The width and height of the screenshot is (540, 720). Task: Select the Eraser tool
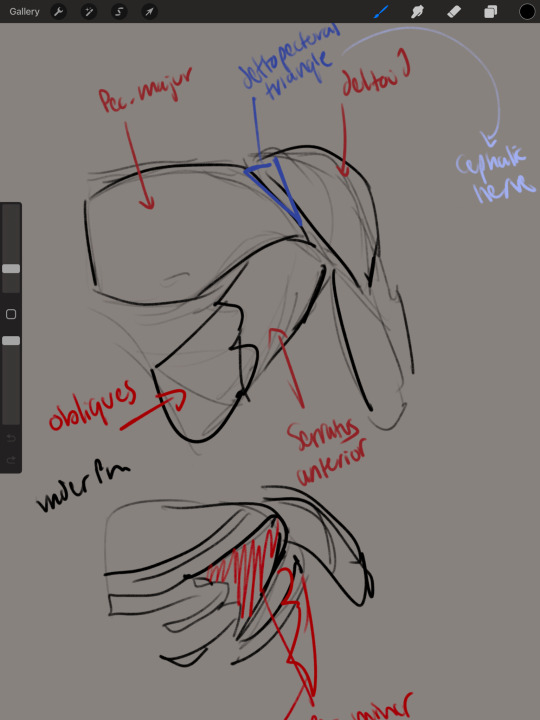(454, 11)
